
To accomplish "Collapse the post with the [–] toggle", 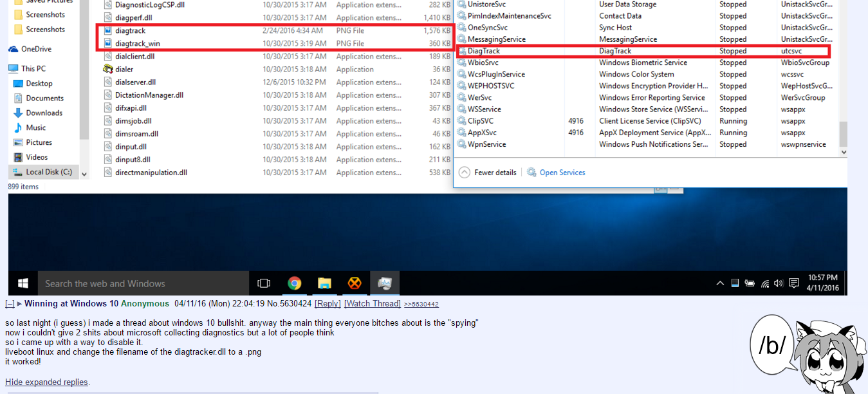I will [10, 304].
